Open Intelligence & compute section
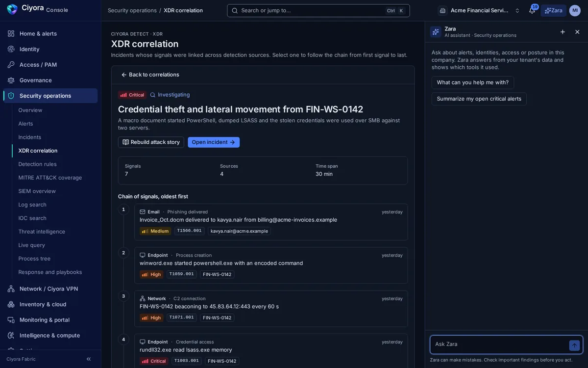The height and width of the screenshot is (368, 588). coord(50,335)
